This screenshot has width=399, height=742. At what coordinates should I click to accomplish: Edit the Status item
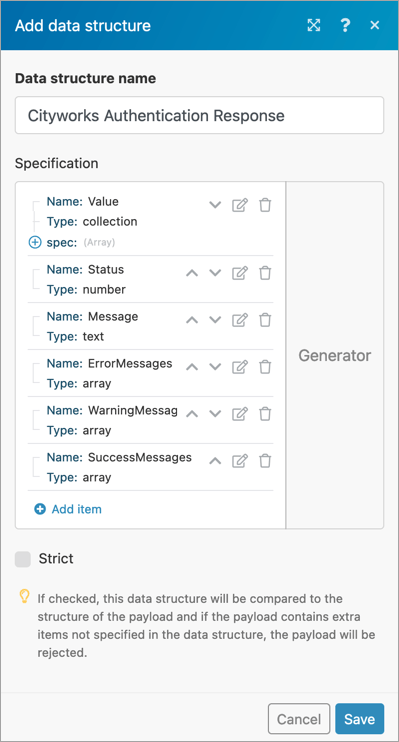coord(239,273)
